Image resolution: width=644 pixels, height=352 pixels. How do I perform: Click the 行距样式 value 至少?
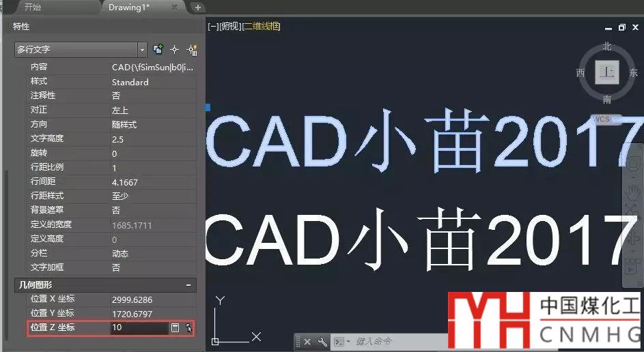coord(120,196)
